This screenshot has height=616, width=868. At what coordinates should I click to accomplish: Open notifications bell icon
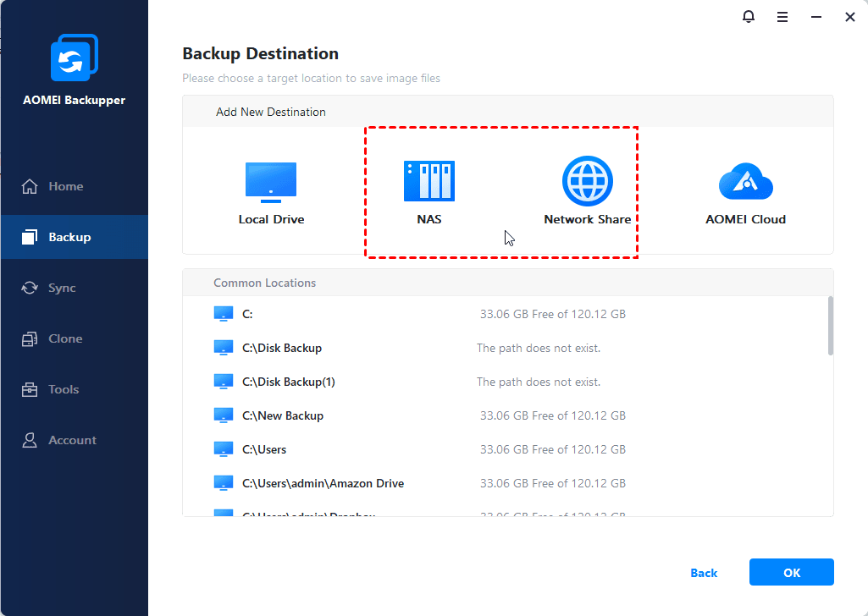click(x=748, y=17)
